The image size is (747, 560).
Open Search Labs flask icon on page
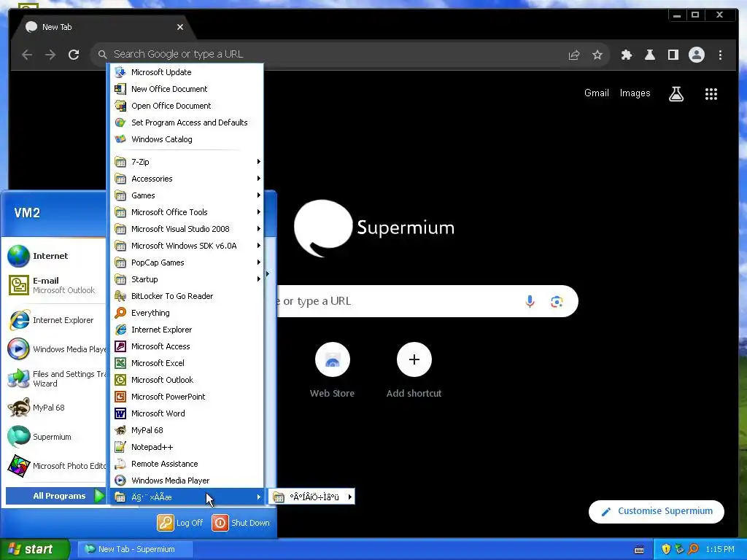676,94
